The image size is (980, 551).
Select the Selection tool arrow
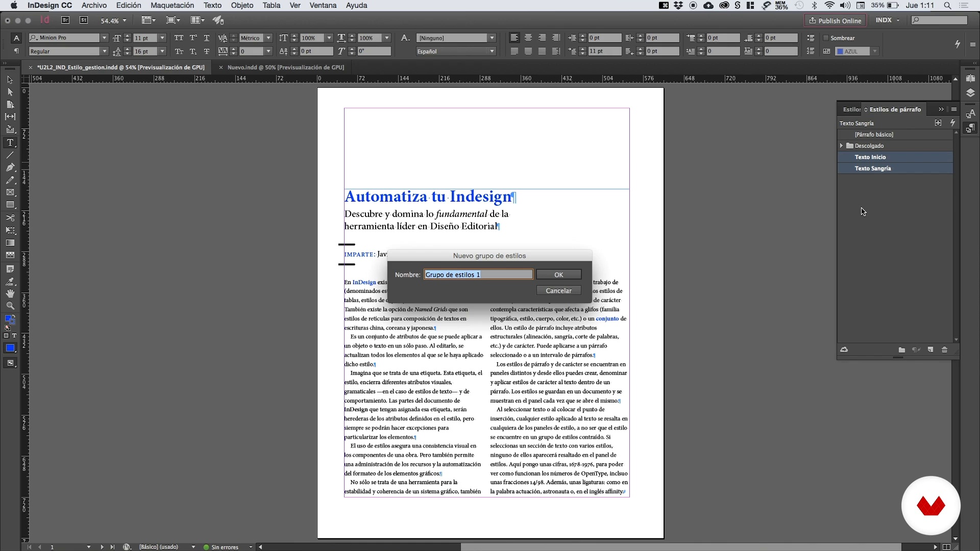[10, 80]
